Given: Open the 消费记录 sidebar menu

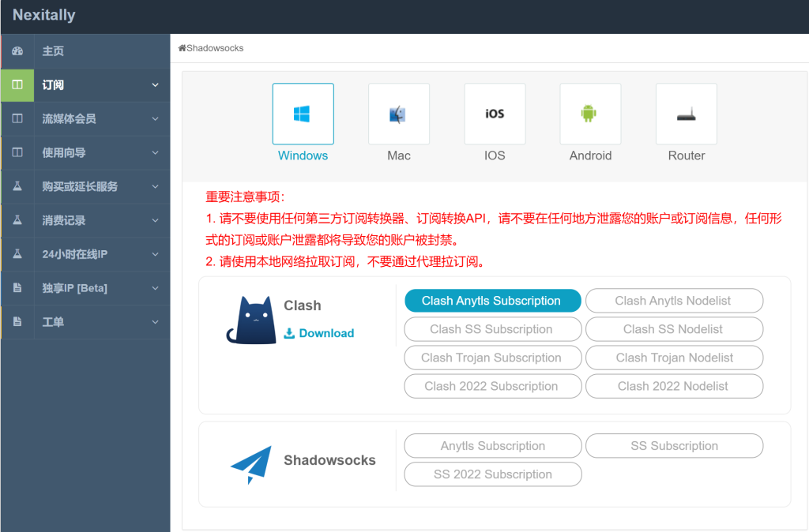Looking at the screenshot, I should [85, 221].
